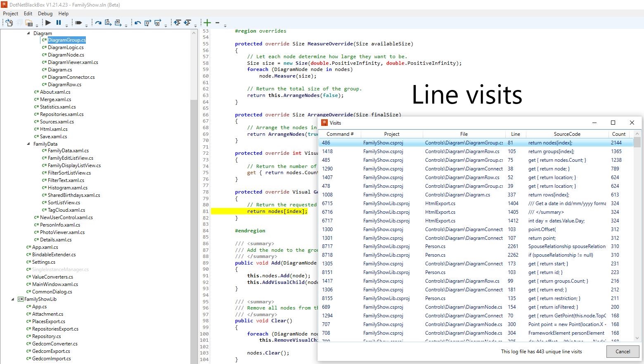Open overflow arrow after the Pause icon
Screen dimensions: 644x364
coord(66,25)
